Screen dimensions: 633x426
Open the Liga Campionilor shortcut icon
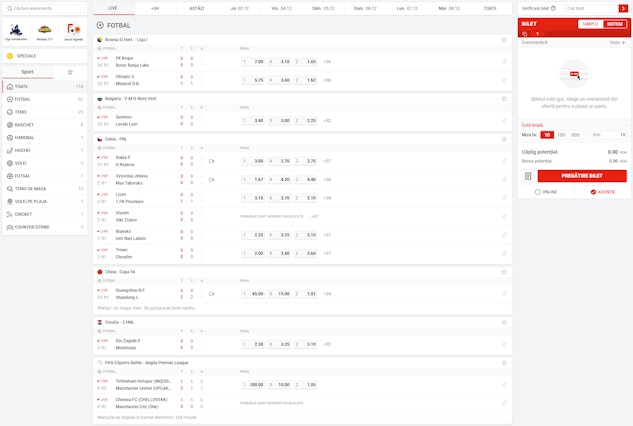coord(16,32)
